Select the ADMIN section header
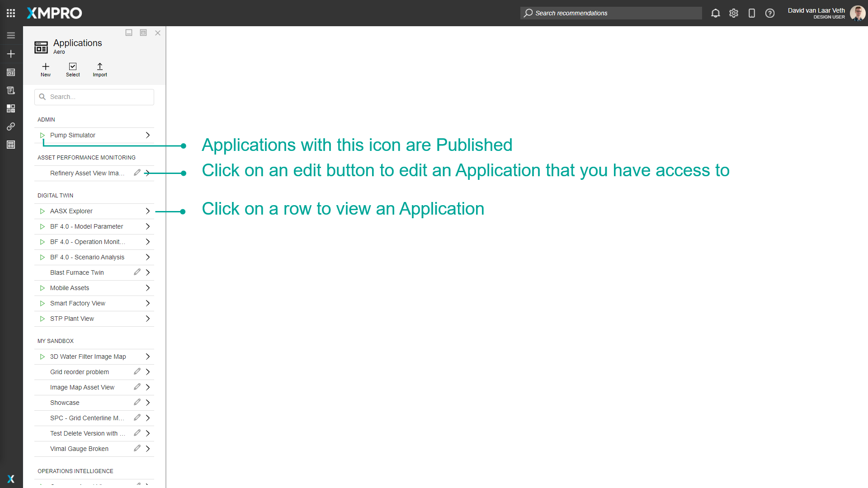This screenshot has height=488, width=868. [x=46, y=119]
